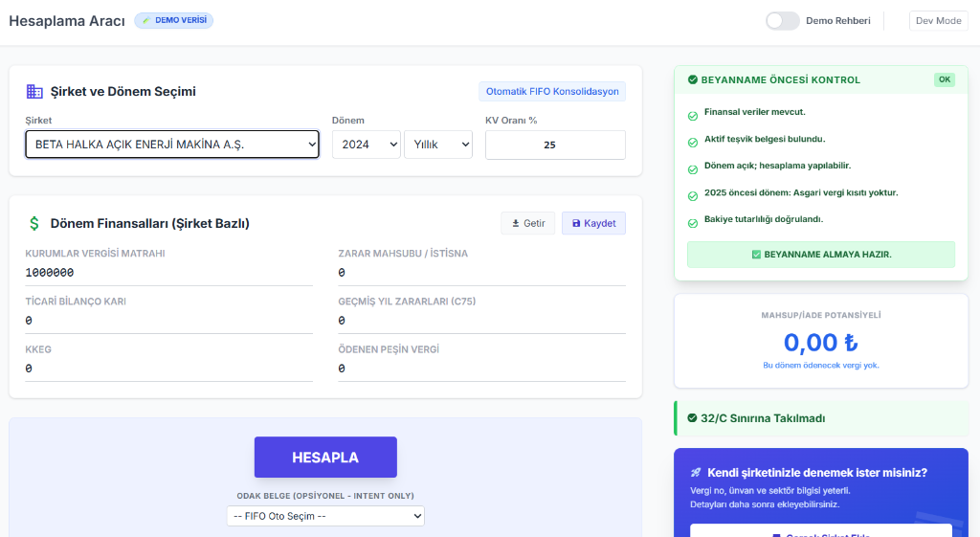Click the dollar icon beside Dönem Finansalları
The width and height of the screenshot is (980, 537).
pyautogui.click(x=34, y=223)
